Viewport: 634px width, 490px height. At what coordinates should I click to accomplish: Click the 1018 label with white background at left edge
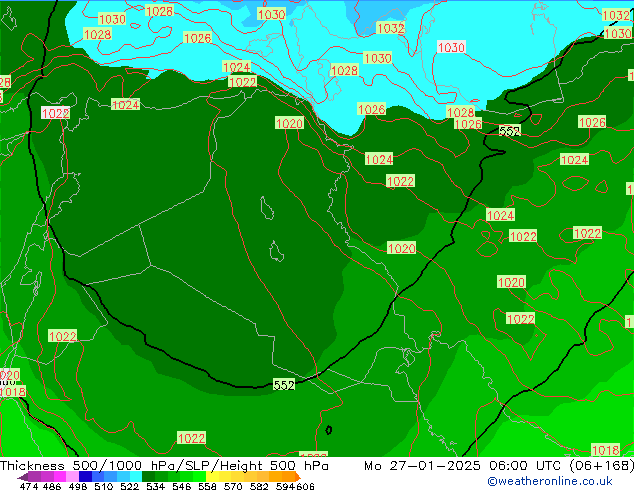point(13,391)
